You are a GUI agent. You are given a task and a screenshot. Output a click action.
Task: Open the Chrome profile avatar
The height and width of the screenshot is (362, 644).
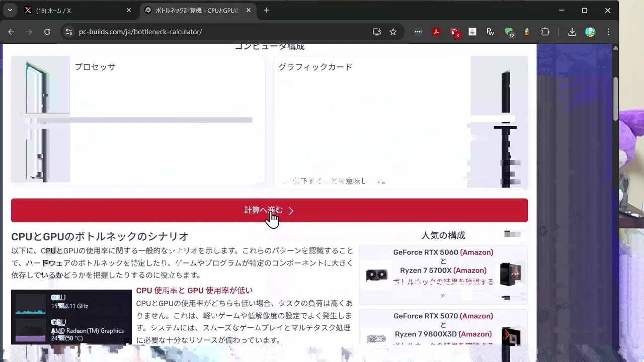(x=590, y=32)
